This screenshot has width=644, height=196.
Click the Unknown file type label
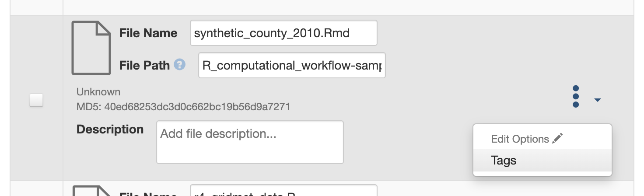tap(98, 92)
